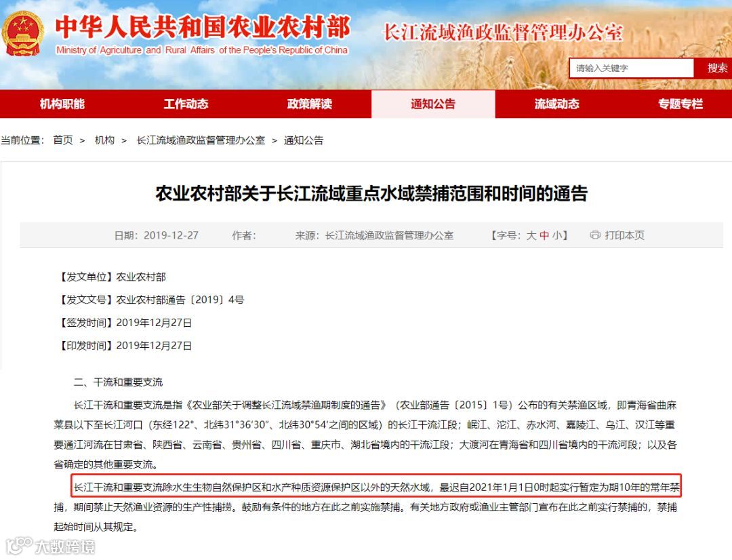Set font size to 小
Viewport: 732px width, 560px height.
557,235
